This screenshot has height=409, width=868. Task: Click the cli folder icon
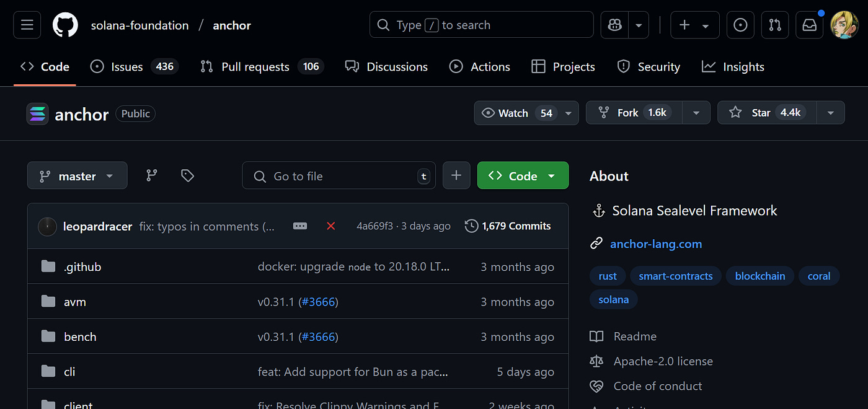coord(48,371)
